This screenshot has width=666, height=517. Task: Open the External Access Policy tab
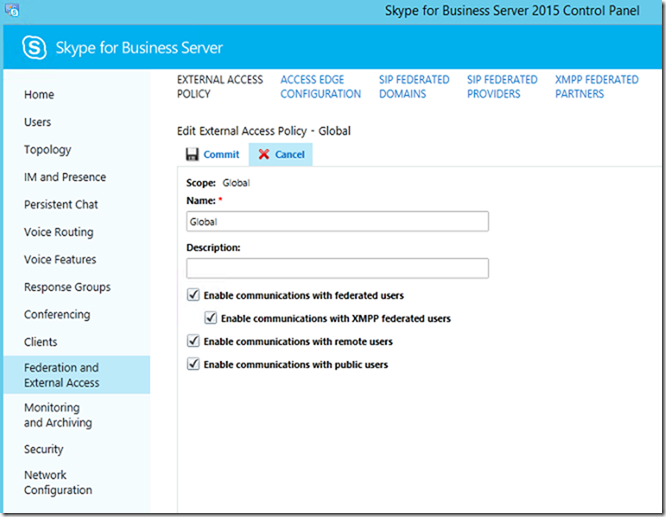pyautogui.click(x=220, y=87)
